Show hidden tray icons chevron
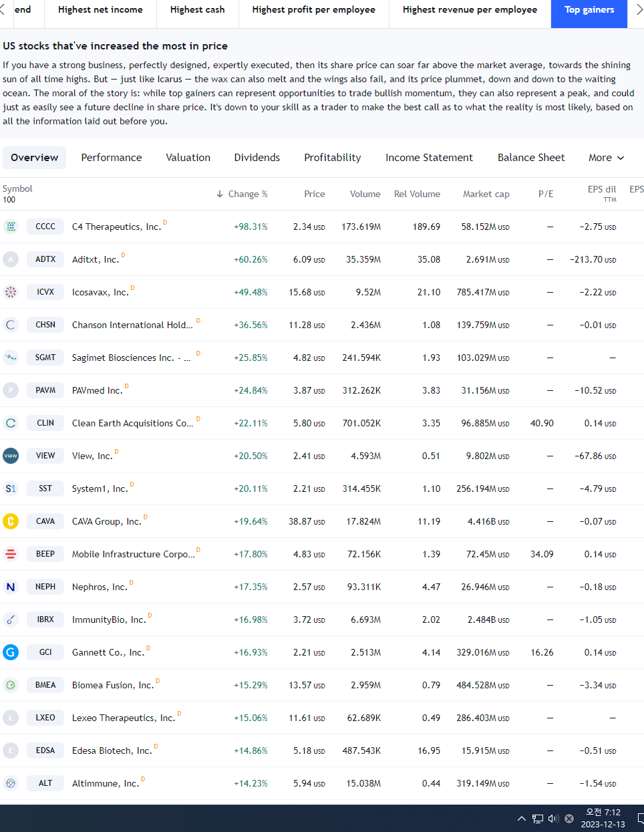 (521, 819)
